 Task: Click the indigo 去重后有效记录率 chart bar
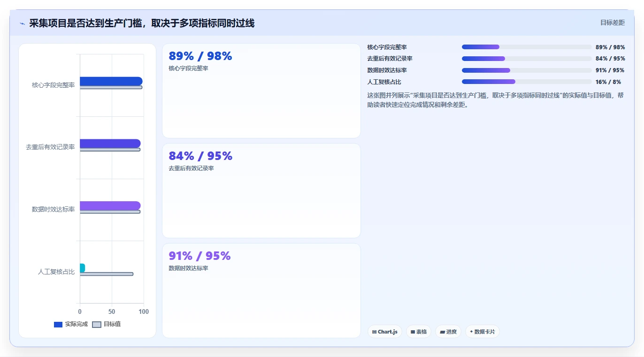(110, 144)
